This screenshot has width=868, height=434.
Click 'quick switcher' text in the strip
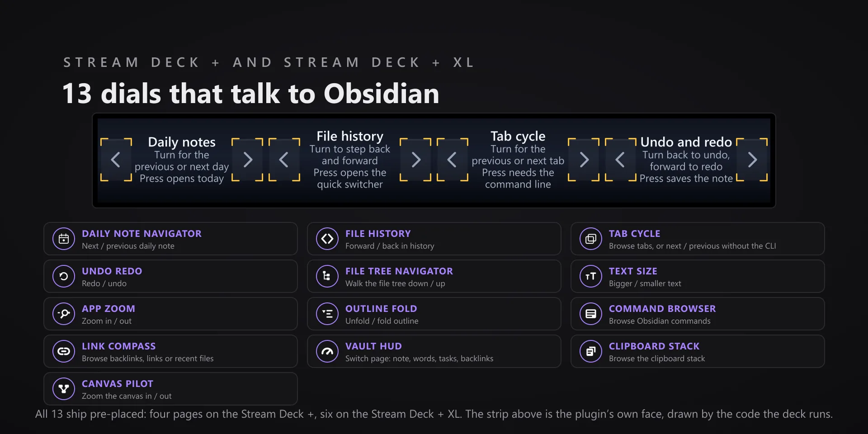click(x=350, y=184)
